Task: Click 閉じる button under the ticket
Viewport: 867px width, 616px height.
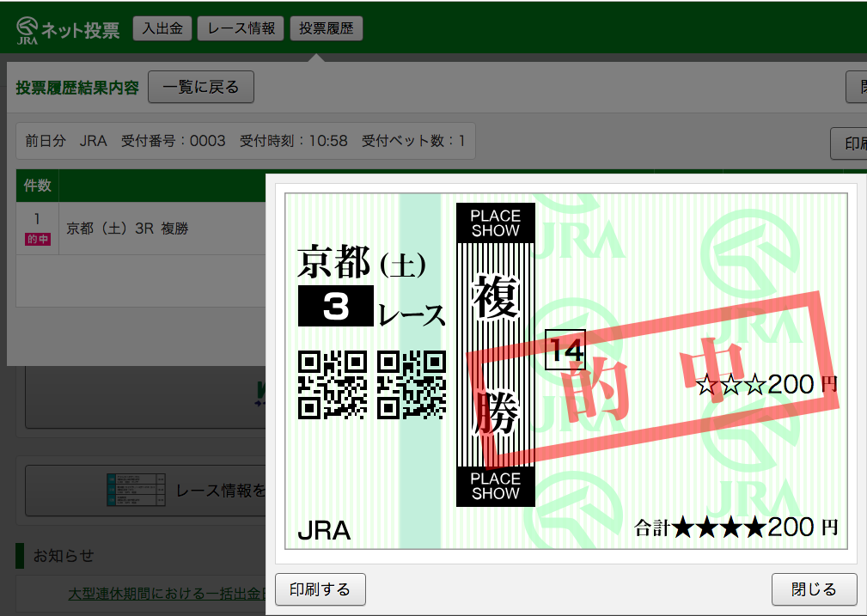Action: [x=814, y=589]
